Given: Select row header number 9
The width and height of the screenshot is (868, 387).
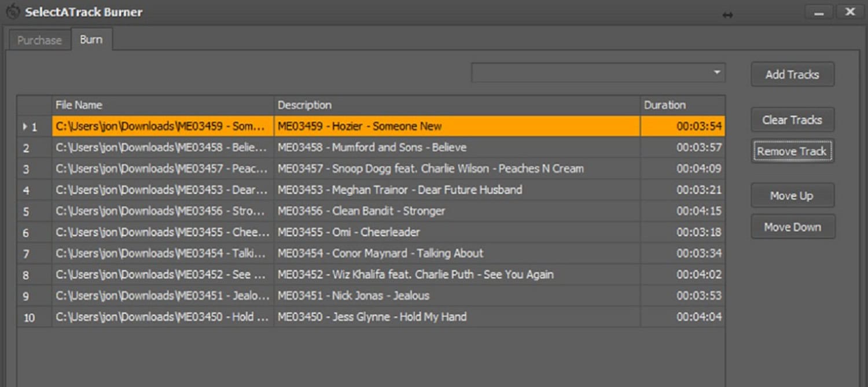Looking at the screenshot, I should click(34, 296).
